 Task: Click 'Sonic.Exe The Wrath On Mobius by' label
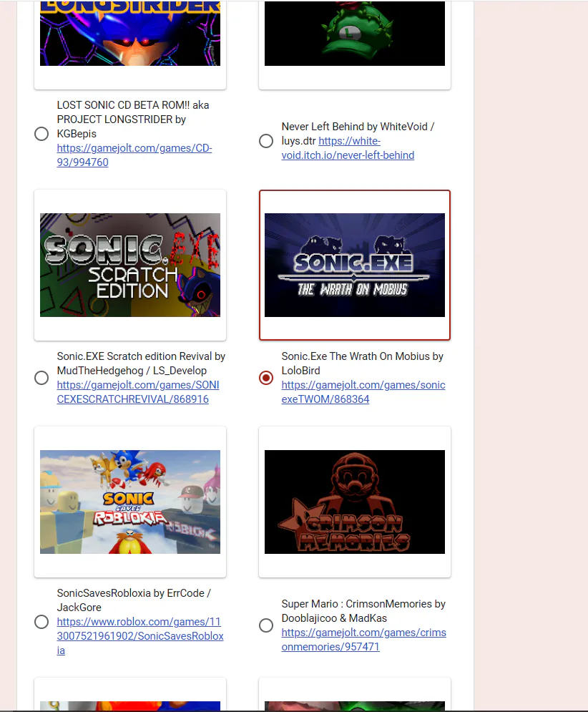point(363,356)
